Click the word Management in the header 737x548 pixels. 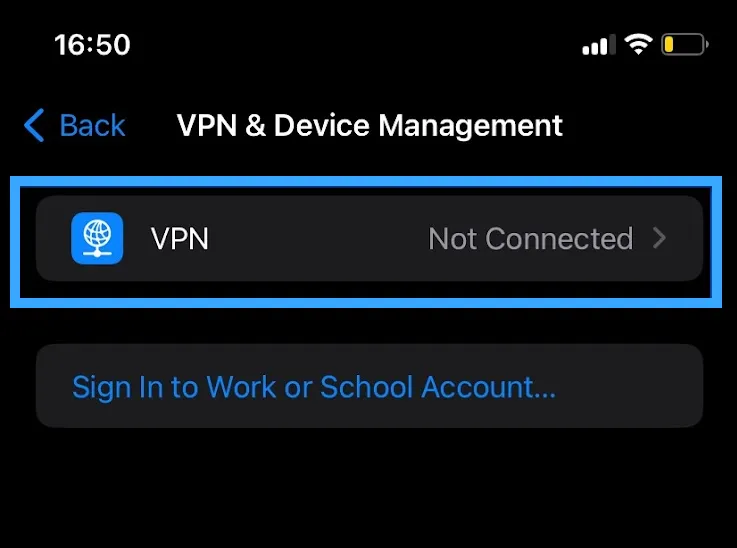470,125
